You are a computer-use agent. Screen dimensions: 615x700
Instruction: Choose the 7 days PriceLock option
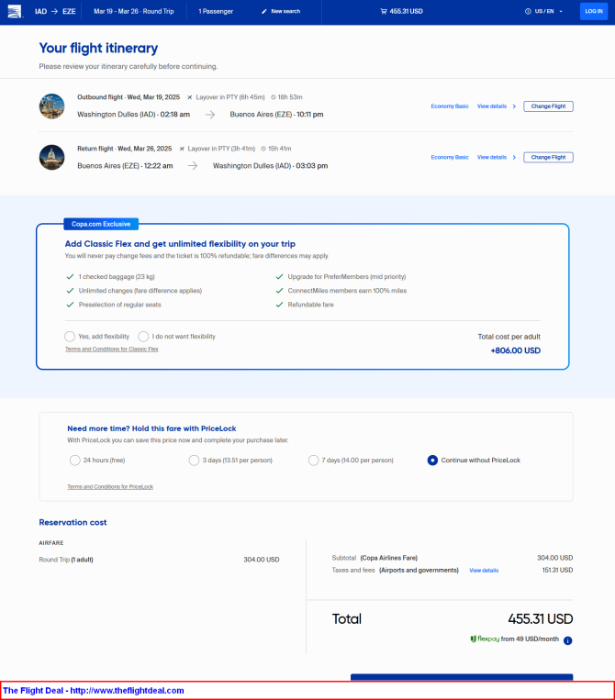[x=314, y=460]
